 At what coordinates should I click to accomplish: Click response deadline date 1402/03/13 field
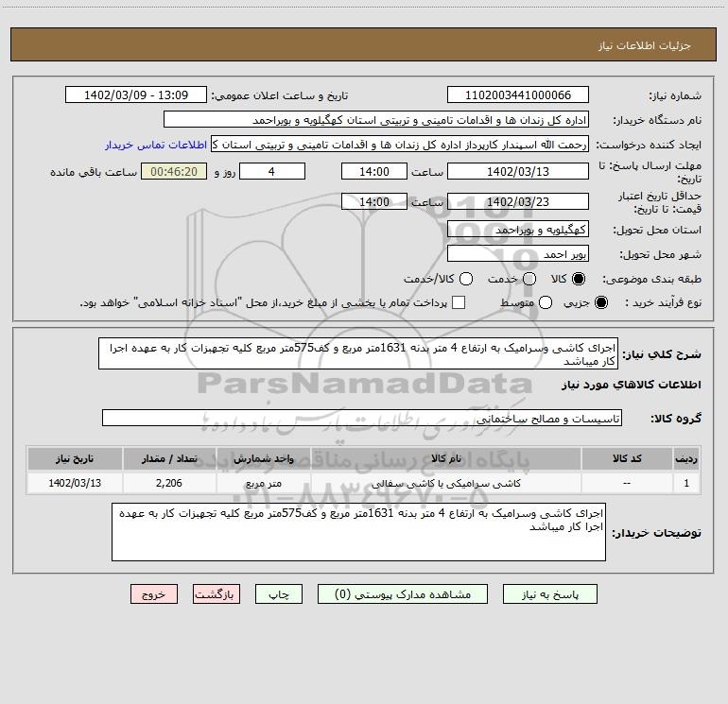pos(518,171)
